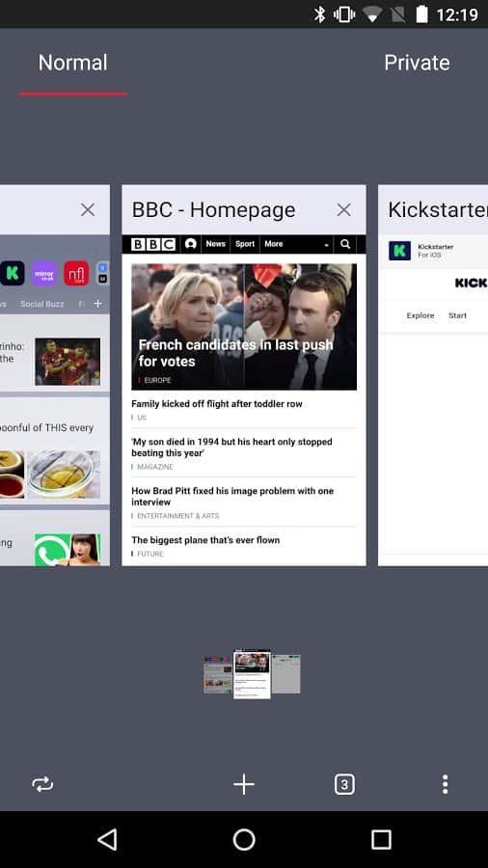Expand the BBC More menu arrow
488x868 pixels.
(x=327, y=245)
